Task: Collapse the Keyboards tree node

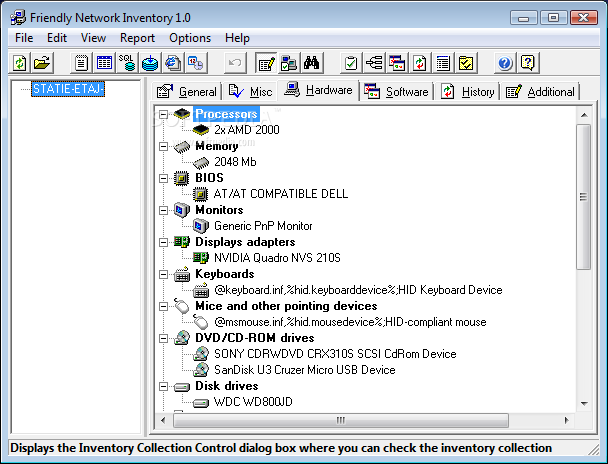Action: (164, 274)
